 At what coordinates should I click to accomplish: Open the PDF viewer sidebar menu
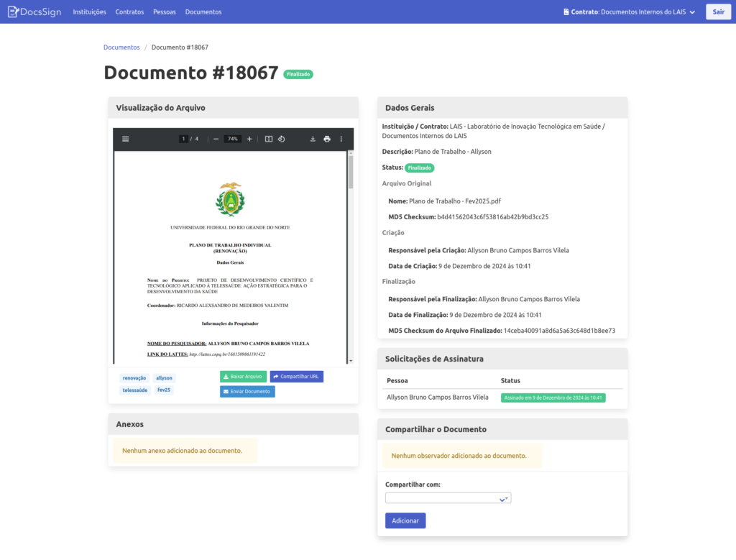(x=126, y=139)
